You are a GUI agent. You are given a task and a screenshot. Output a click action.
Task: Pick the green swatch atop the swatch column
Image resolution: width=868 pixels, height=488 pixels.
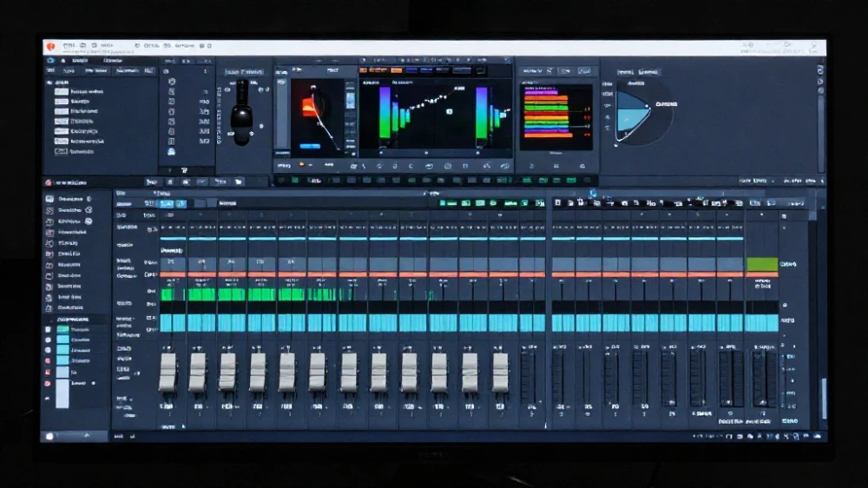point(63,329)
